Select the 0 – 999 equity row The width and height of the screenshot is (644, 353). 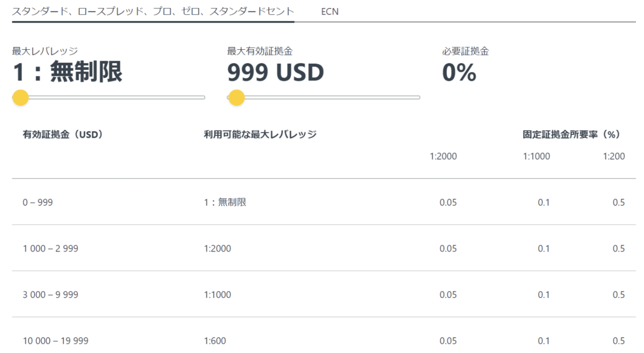[x=324, y=202]
